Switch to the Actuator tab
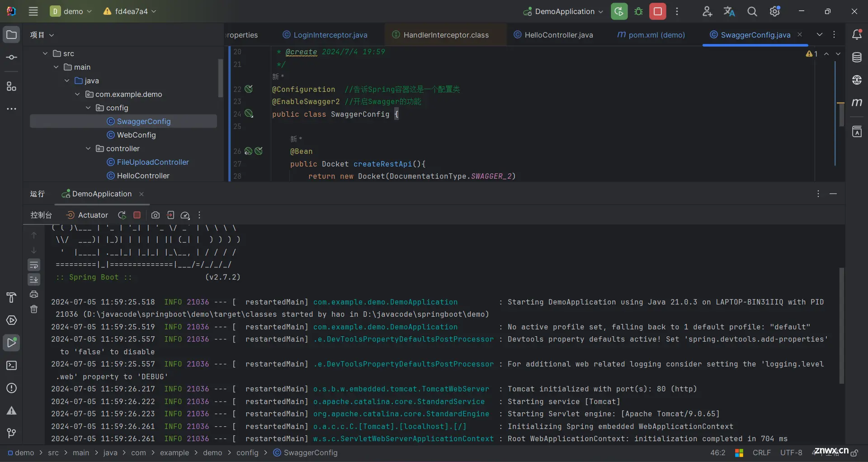This screenshot has width=868, height=462. coord(87,215)
